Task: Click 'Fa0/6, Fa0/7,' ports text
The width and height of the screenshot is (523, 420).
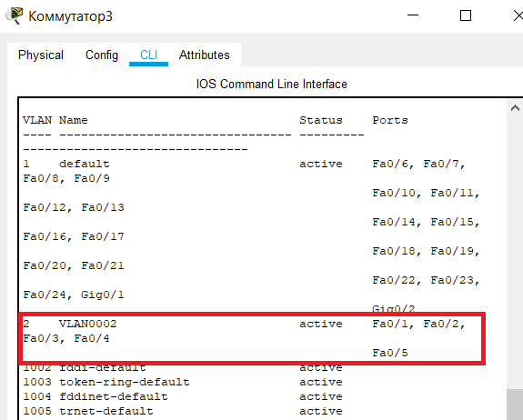Action: click(418, 164)
